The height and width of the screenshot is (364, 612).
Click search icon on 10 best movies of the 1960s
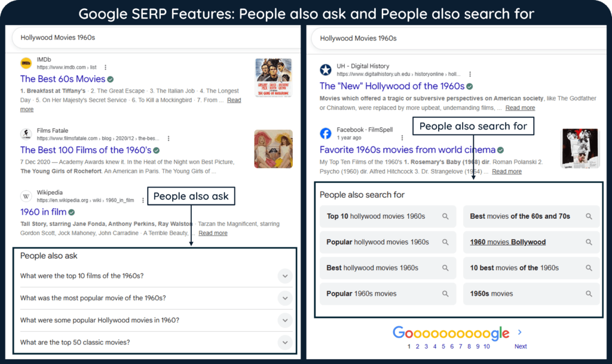[x=589, y=268]
